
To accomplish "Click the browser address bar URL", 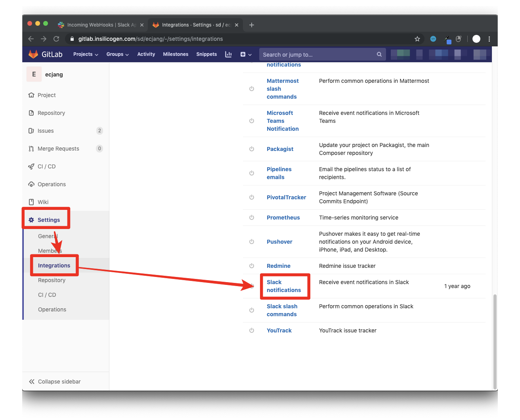I will [x=151, y=39].
